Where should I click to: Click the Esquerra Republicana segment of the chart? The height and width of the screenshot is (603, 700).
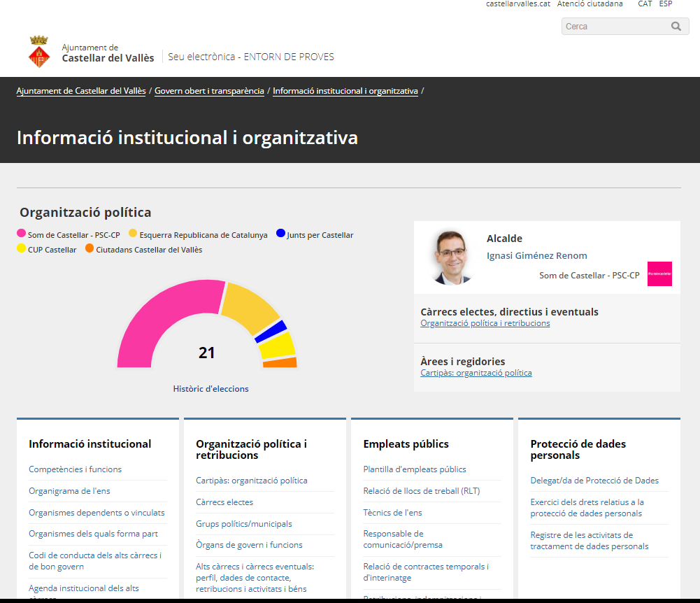point(250,306)
